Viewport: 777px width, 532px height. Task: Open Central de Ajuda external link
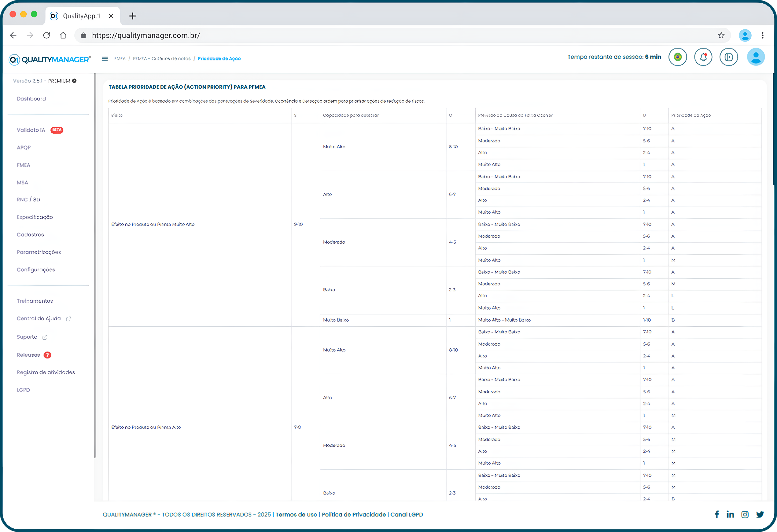coord(39,318)
